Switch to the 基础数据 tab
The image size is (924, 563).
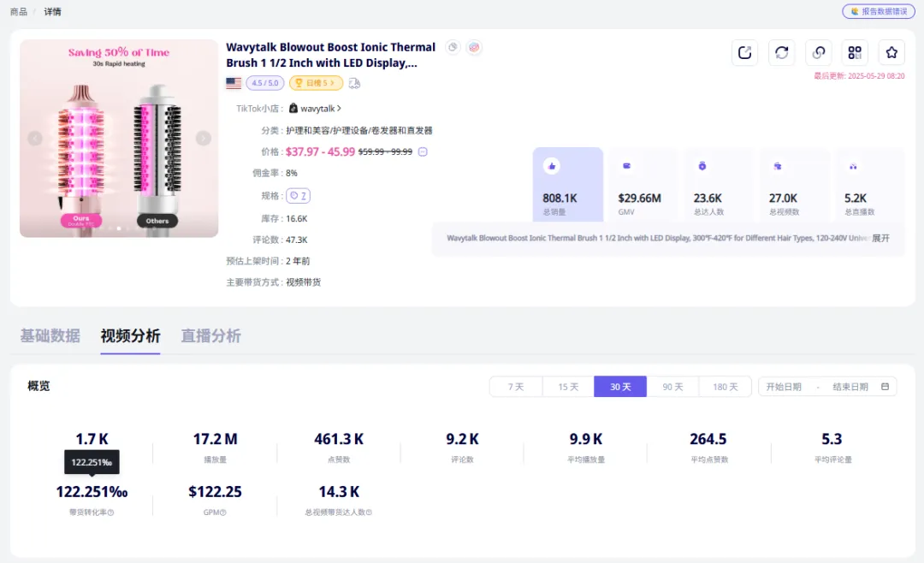[50, 336]
